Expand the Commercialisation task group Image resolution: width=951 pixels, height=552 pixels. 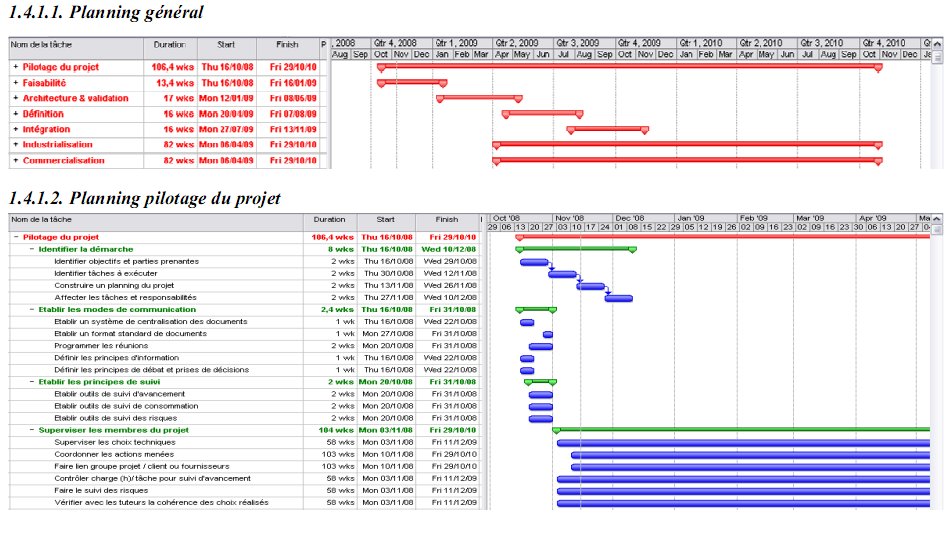(16, 161)
